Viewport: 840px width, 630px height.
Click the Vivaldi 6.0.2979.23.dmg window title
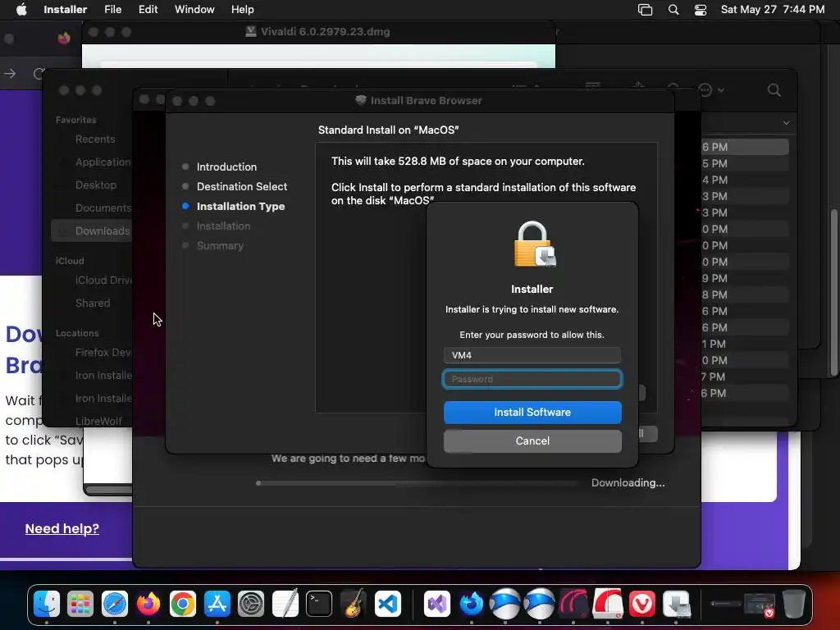click(x=325, y=32)
